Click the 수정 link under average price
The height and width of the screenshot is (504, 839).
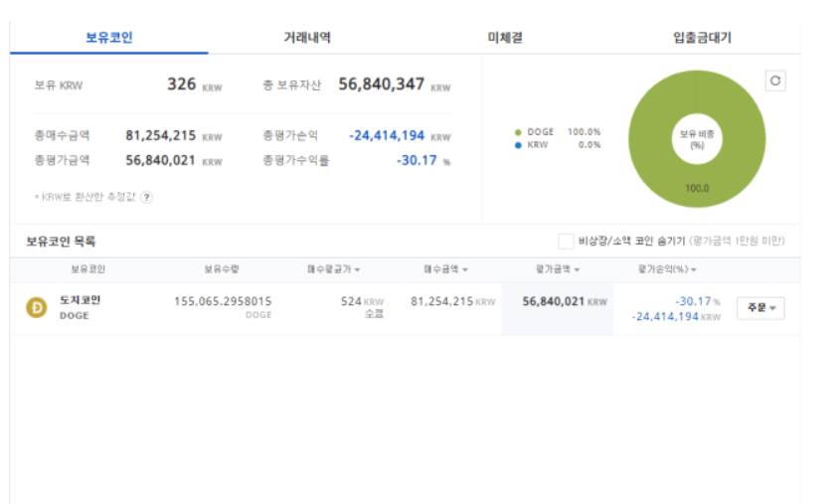(375, 313)
